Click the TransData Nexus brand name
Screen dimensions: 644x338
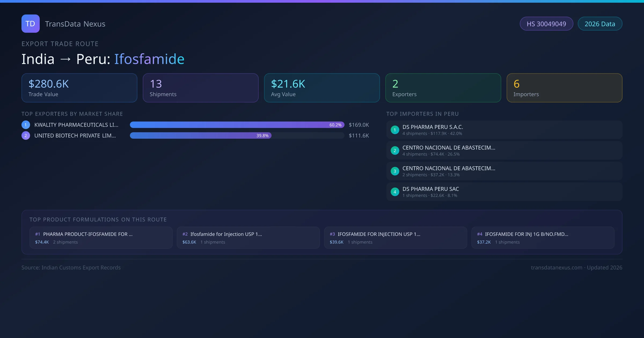[75, 24]
